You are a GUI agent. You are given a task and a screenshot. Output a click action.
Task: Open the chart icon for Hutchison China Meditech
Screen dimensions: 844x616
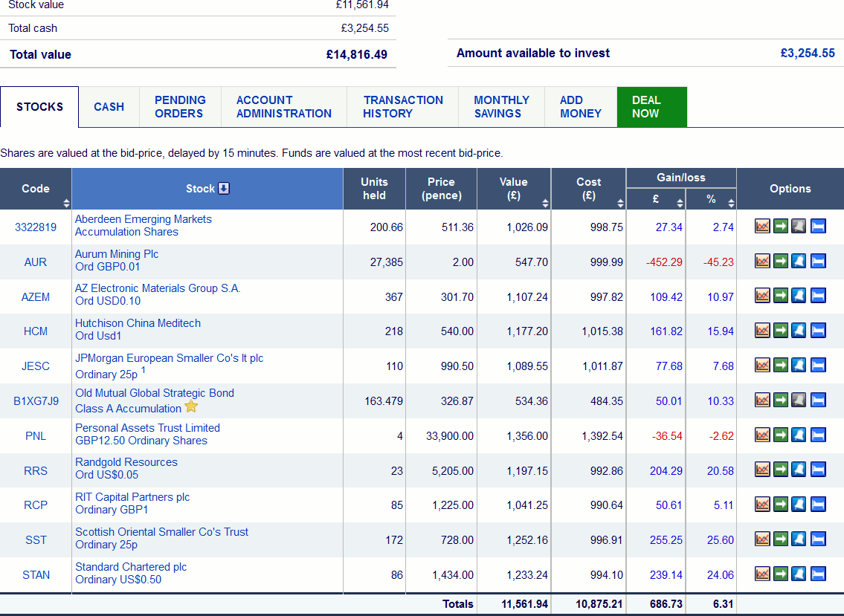[762, 331]
